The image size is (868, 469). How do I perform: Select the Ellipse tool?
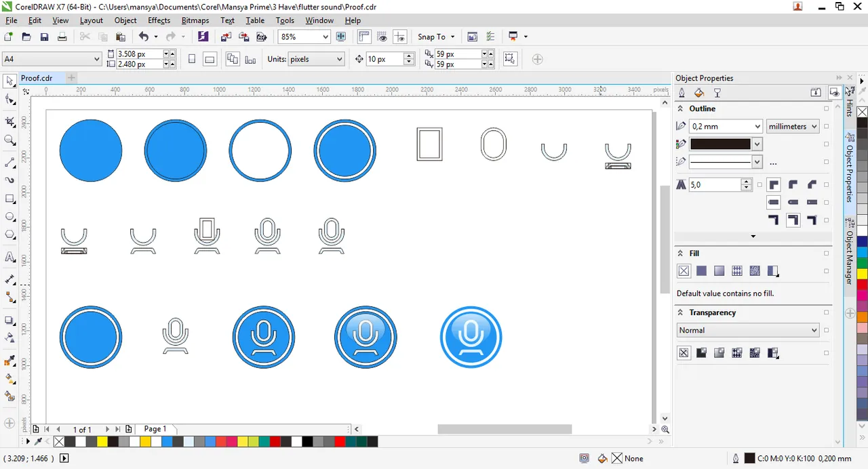[9, 217]
